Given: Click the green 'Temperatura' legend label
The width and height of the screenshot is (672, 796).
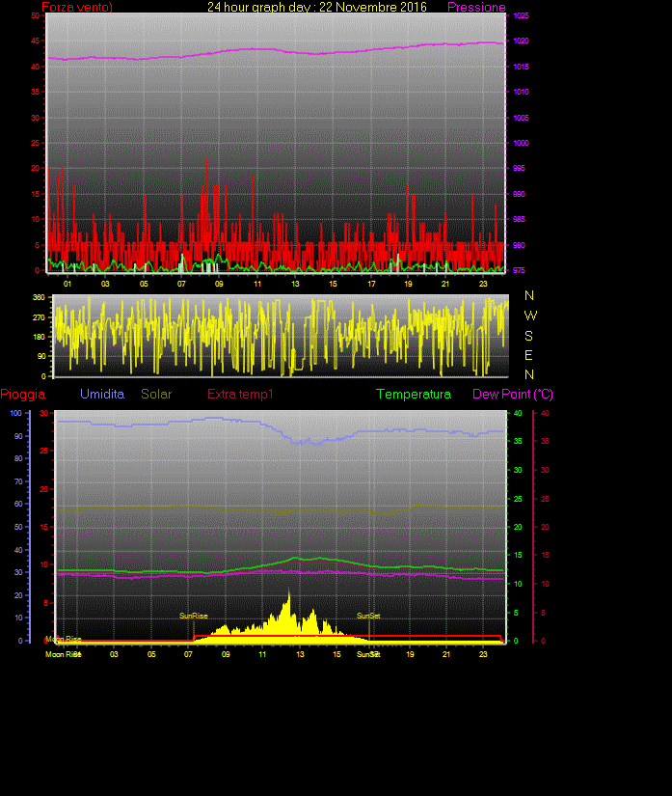Looking at the screenshot, I should point(414,394).
